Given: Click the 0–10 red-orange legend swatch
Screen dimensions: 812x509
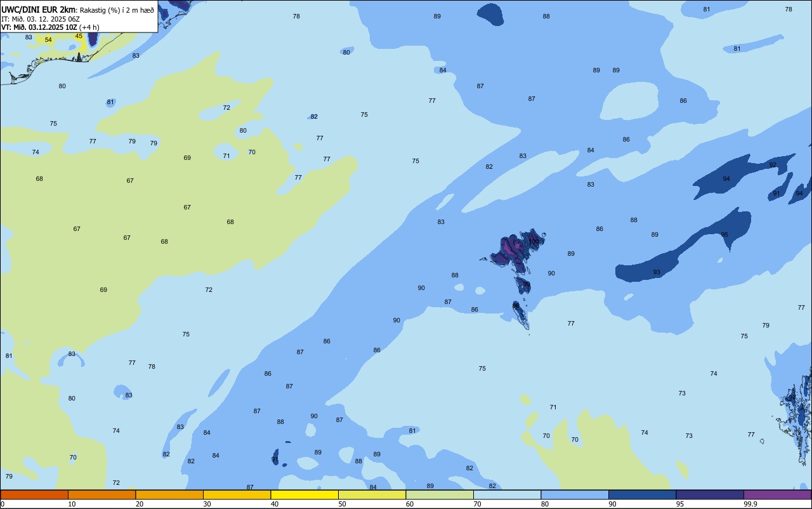Looking at the screenshot, I should pyautogui.click(x=34, y=494).
